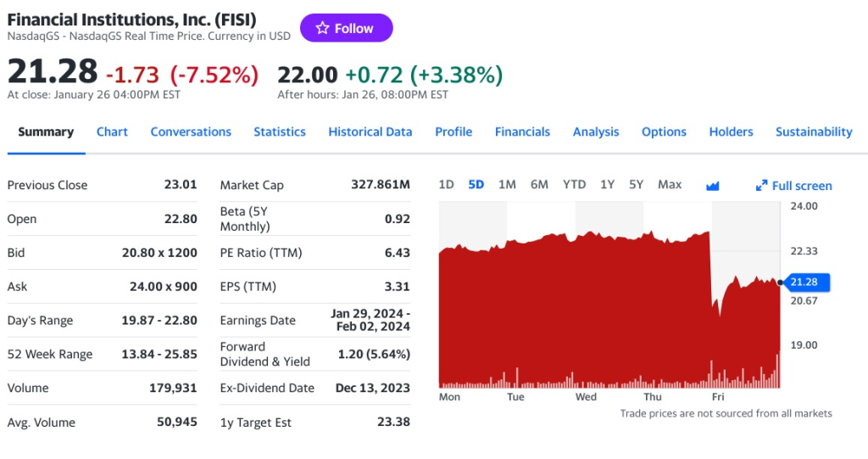868x459 pixels.
Task: Select 5D chart range
Action: [x=476, y=185]
